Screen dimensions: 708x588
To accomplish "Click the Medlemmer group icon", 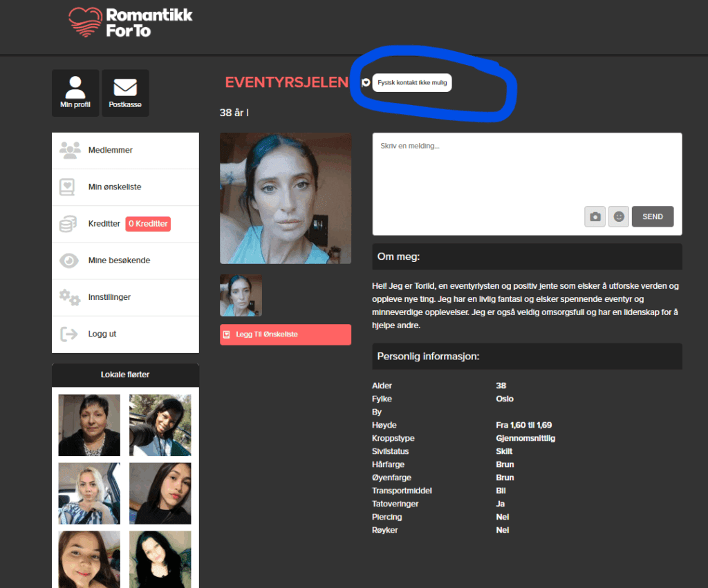I will [x=70, y=150].
